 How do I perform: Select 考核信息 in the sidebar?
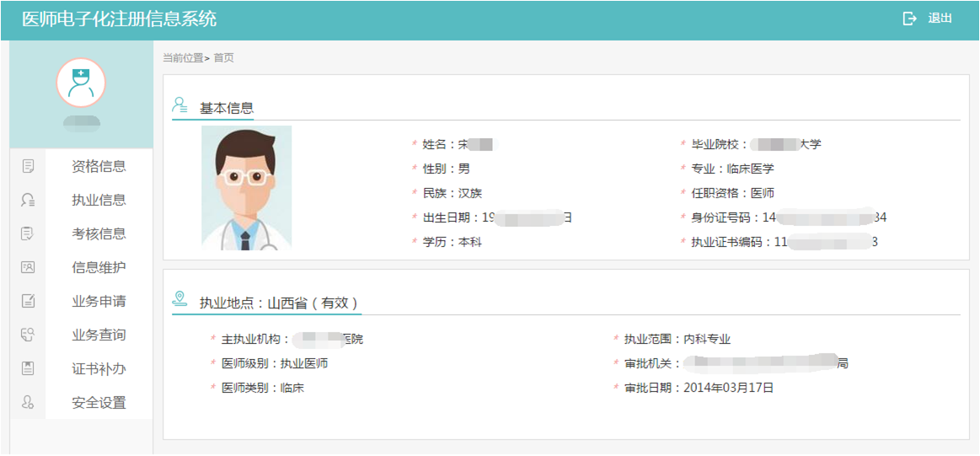(x=99, y=233)
